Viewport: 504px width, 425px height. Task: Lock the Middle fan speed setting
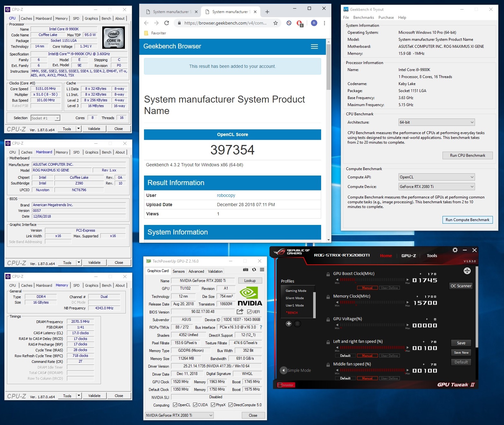click(328, 365)
